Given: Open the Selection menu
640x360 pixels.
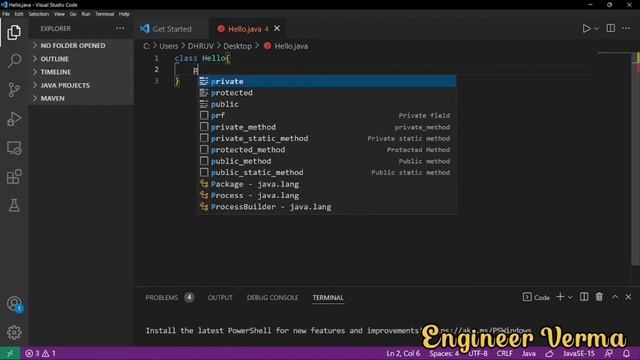Looking at the screenshot, I should pyautogui.click(x=38, y=14).
